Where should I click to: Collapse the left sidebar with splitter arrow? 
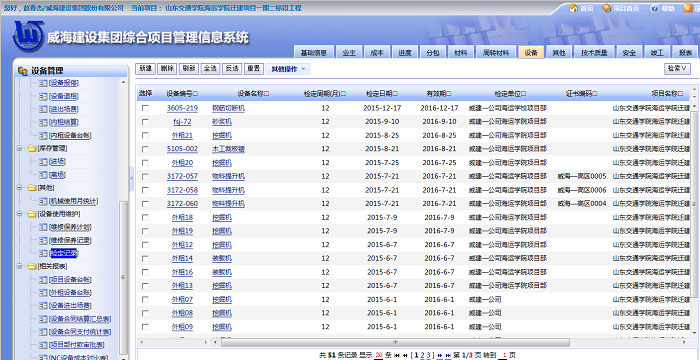coord(132,178)
